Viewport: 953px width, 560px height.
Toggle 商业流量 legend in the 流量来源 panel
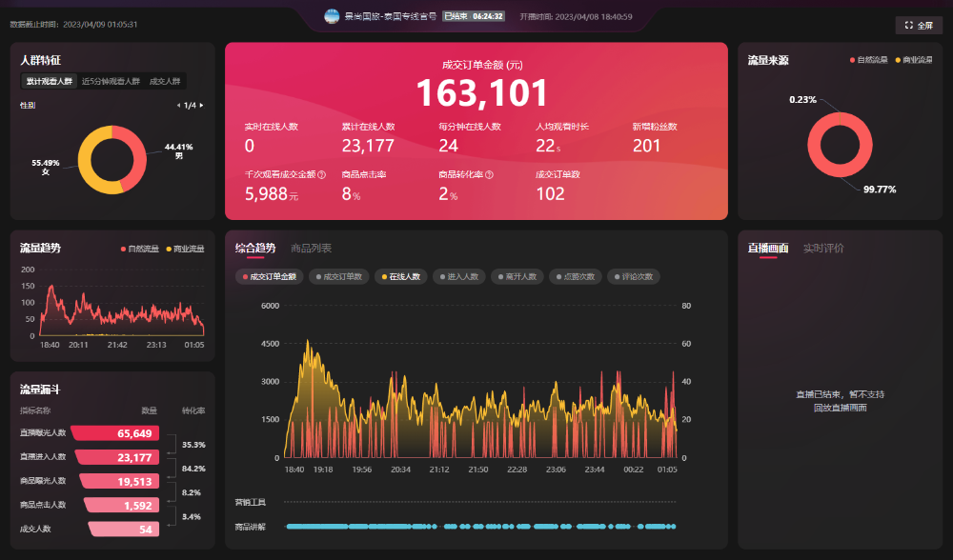[x=914, y=60]
